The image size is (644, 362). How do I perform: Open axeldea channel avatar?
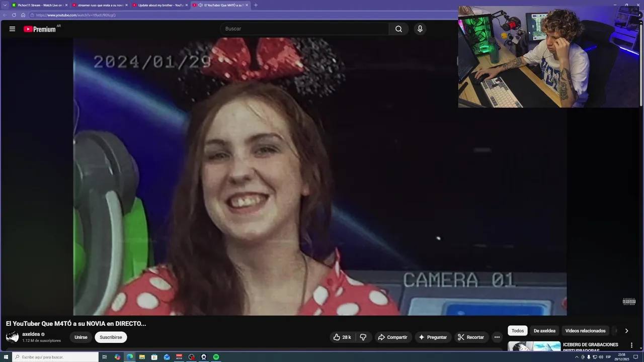pos(12,337)
